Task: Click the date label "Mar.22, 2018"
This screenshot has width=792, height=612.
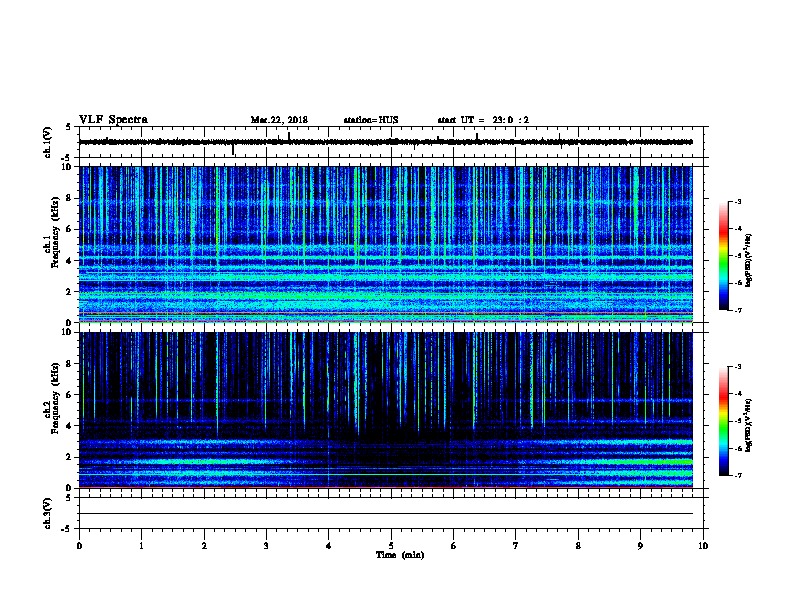Action: point(279,120)
